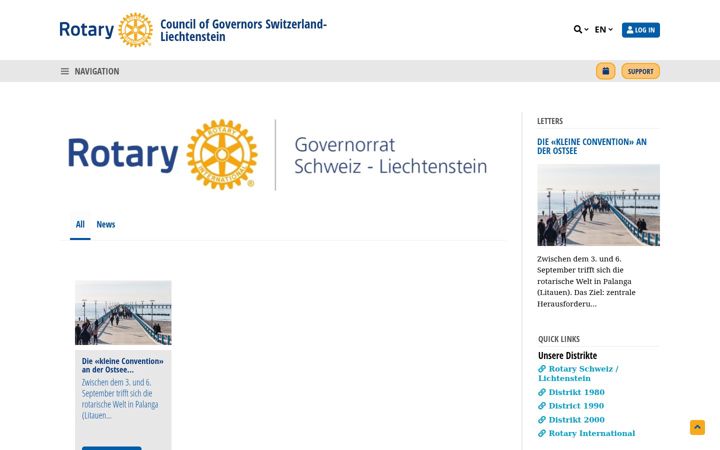720x450 pixels.
Task: Open the calendar icon button
Action: [605, 71]
